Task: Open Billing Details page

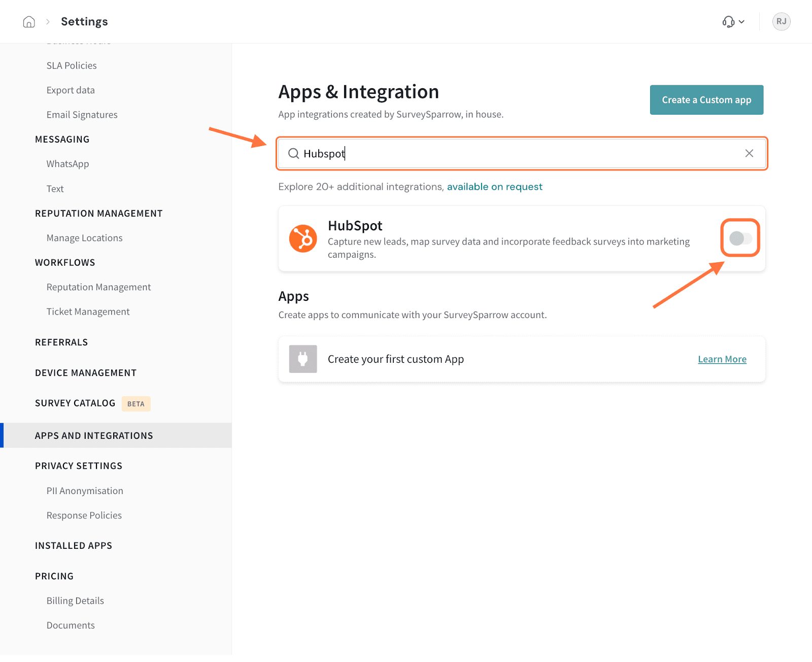Action: click(x=75, y=601)
